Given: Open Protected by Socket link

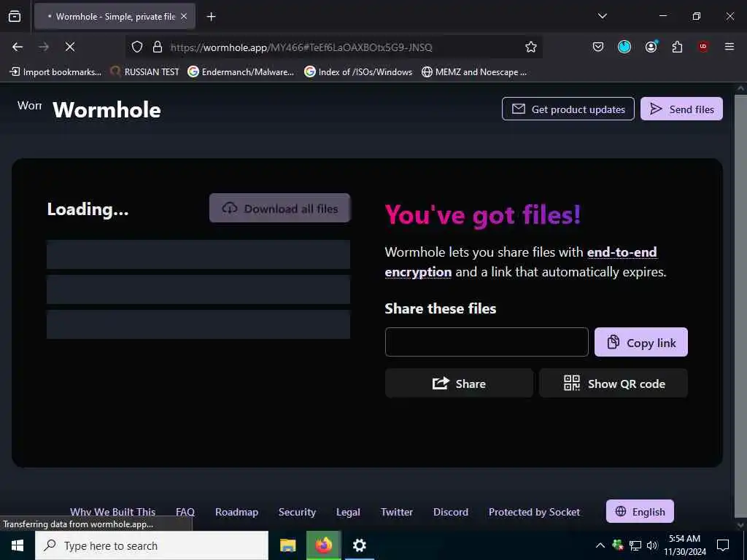Looking at the screenshot, I should coord(534,512).
